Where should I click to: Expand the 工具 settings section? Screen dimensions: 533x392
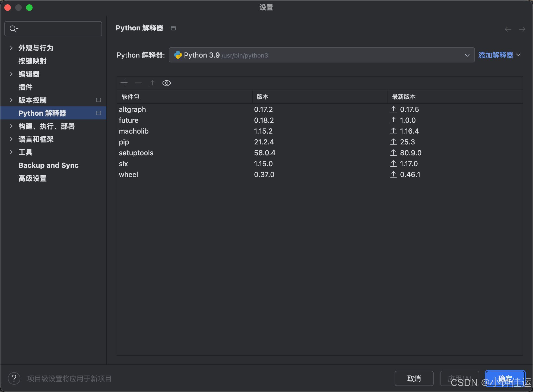tap(11, 152)
